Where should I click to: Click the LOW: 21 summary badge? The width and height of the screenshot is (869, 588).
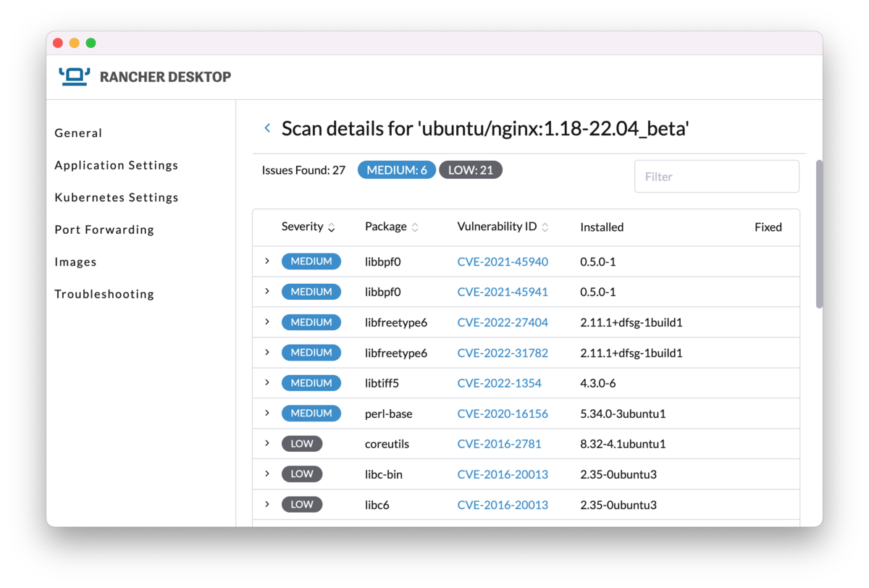(471, 170)
